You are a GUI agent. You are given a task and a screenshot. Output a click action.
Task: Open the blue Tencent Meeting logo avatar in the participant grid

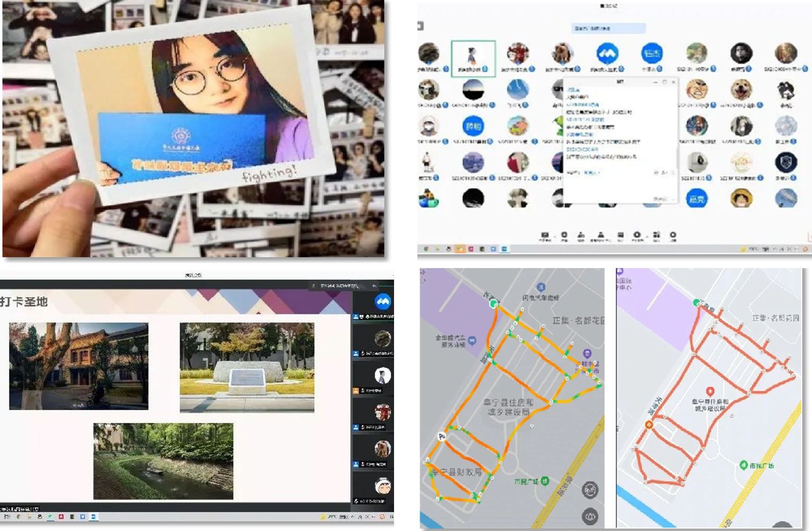click(x=607, y=53)
